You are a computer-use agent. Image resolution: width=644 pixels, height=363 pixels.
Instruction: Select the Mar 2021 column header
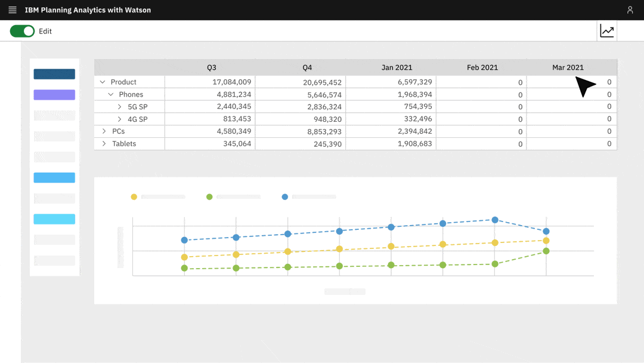click(568, 67)
